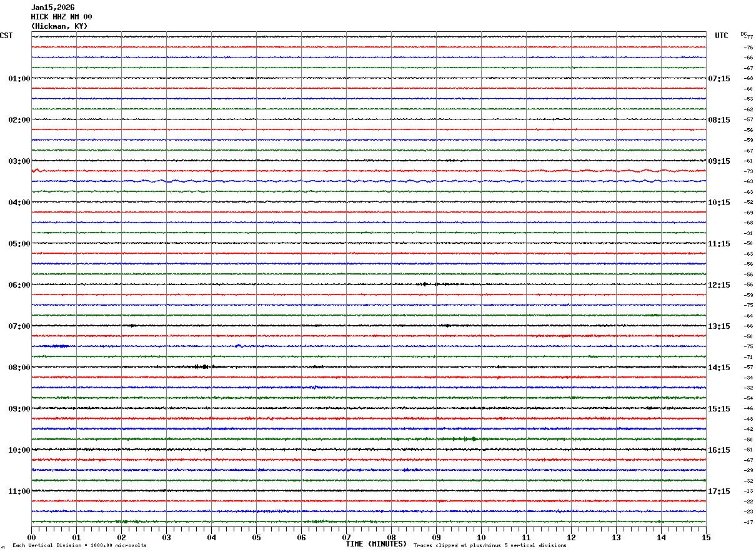The image size is (756, 554).
Task: Click the DC offset value -53
Action: click(749, 99)
